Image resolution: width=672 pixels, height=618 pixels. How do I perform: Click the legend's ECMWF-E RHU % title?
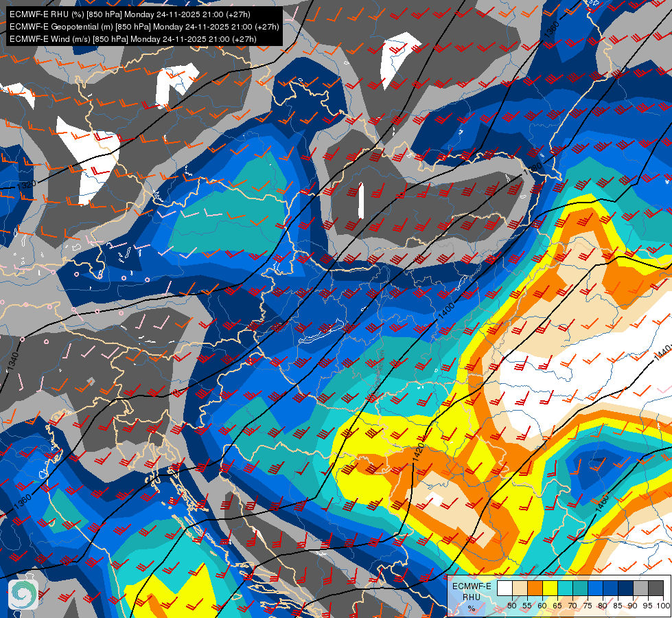(472, 597)
